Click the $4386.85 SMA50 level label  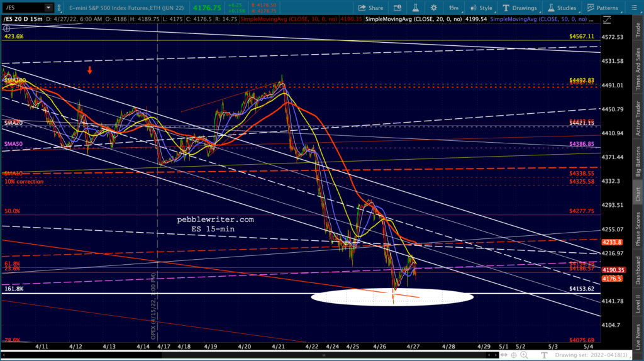[582, 144]
